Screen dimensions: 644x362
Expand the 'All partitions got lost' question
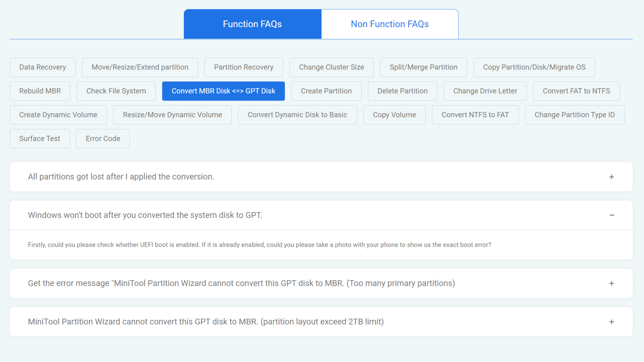click(x=611, y=177)
